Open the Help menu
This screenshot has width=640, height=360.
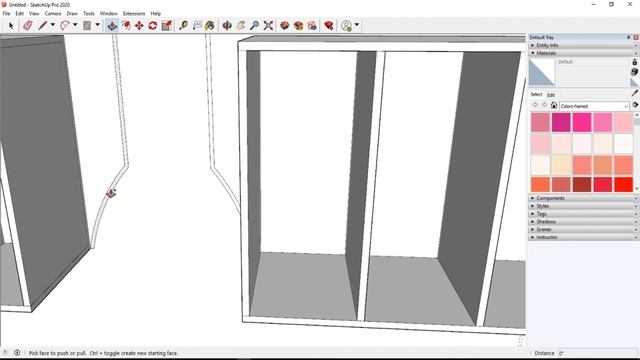pos(156,13)
